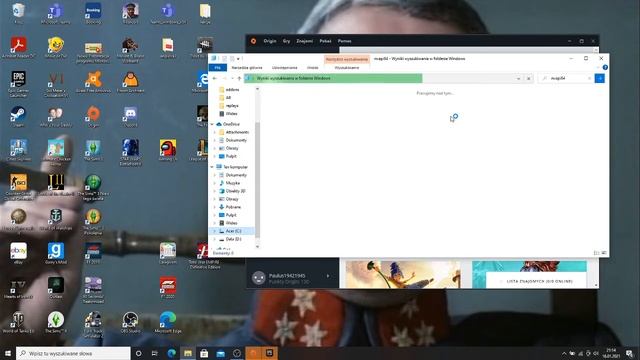Image resolution: width=640 pixels, height=360 pixels.
Task: Stop the search with address bar X
Action: (x=529, y=78)
